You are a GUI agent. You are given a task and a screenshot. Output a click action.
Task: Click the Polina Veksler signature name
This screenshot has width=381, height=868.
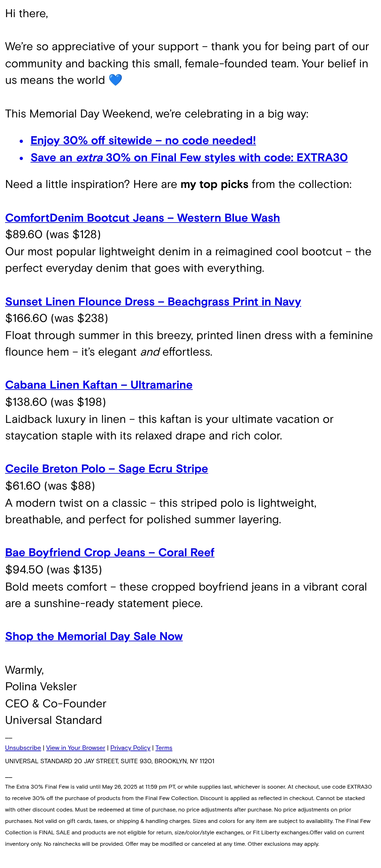pos(41,686)
